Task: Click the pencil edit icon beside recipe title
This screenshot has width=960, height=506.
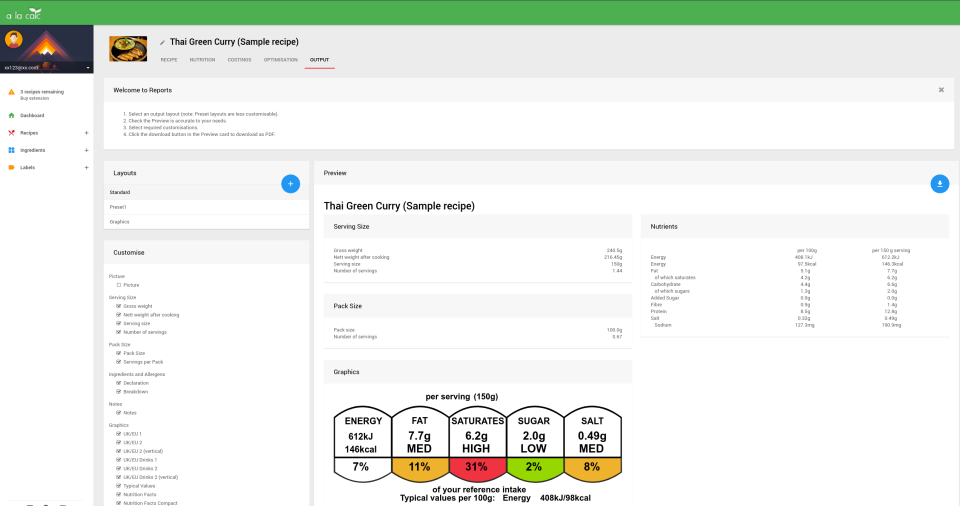Action: (x=162, y=42)
